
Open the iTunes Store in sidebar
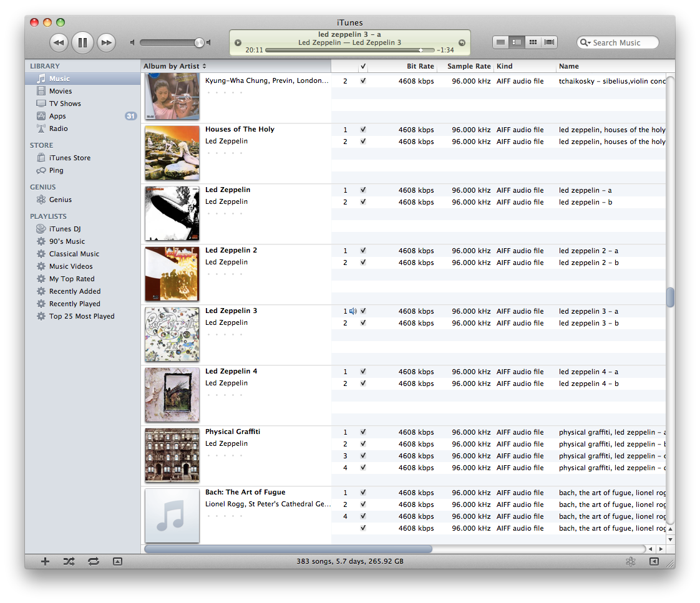pyautogui.click(x=69, y=158)
